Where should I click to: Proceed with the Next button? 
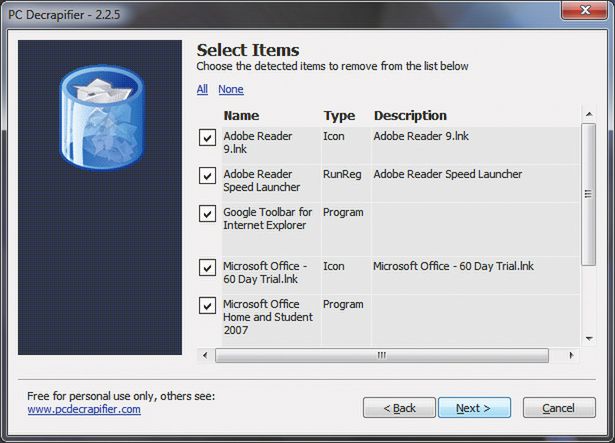click(x=474, y=408)
